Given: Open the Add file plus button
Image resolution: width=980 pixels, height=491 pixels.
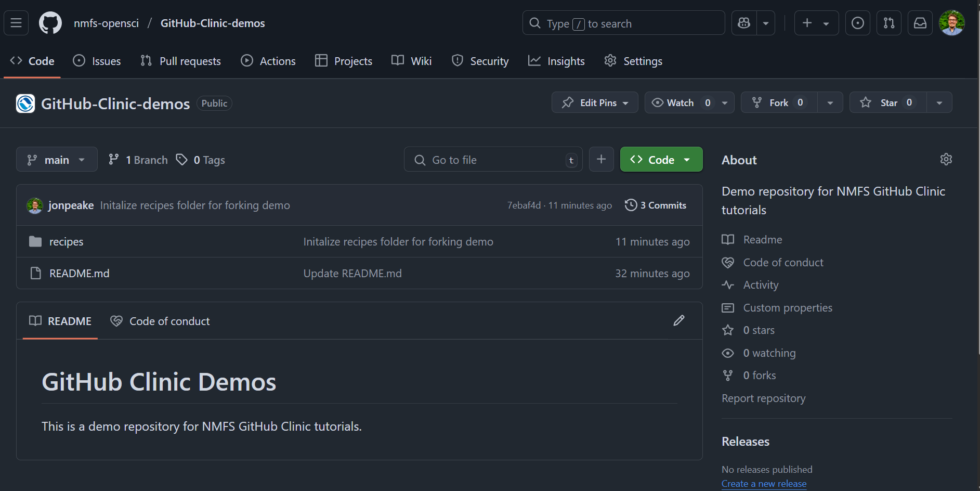Looking at the screenshot, I should [601, 159].
